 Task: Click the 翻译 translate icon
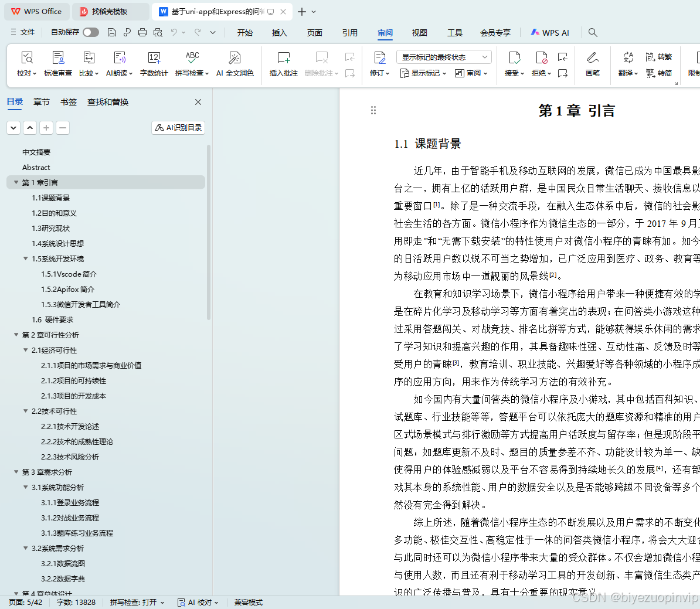[628, 58]
